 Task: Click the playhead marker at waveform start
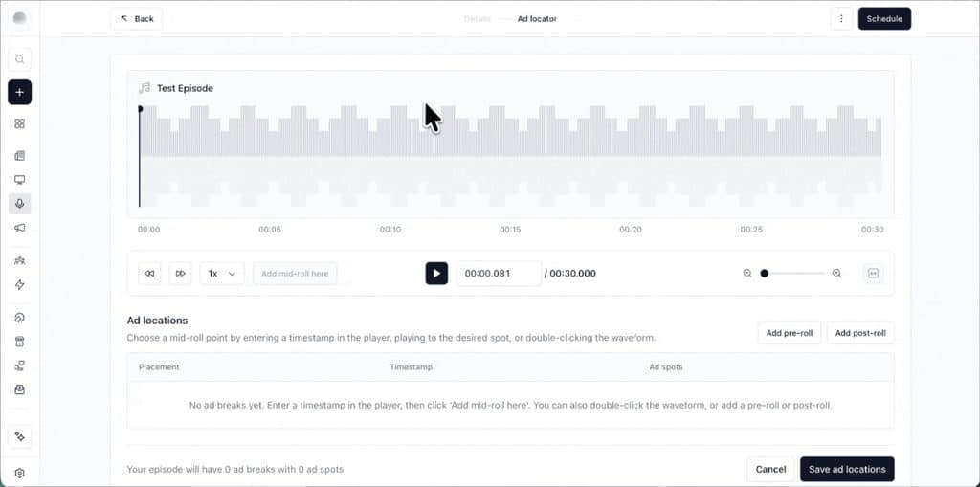(x=140, y=109)
